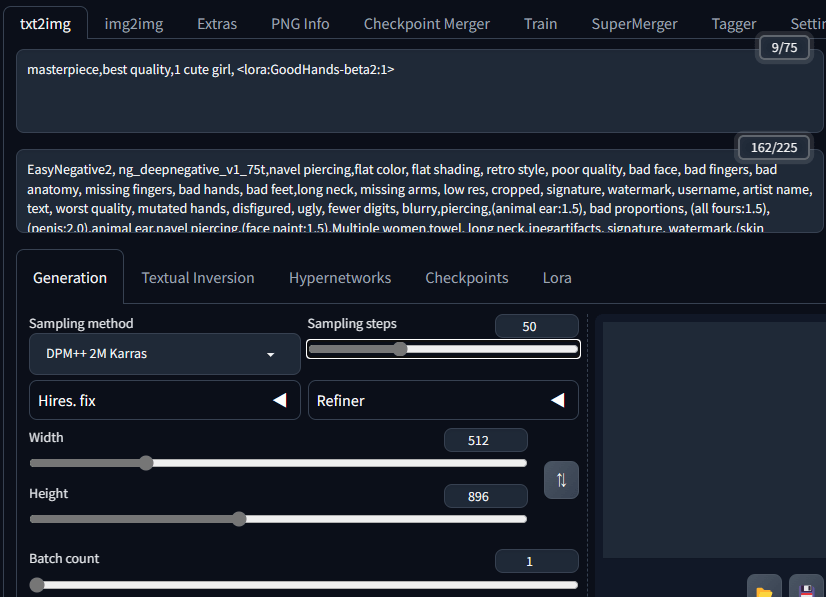Open the image output folder
This screenshot has width=826, height=597.
coord(764,589)
